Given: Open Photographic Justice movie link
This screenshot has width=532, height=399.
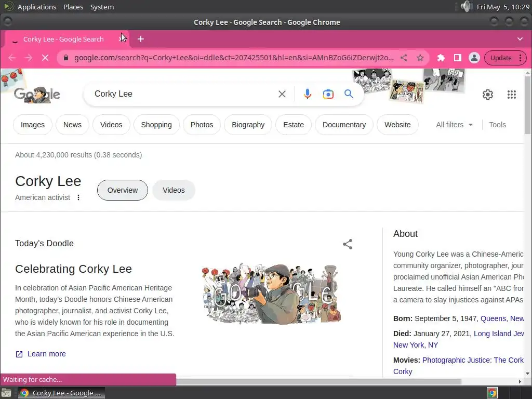Looking at the screenshot, I should pos(473,360).
